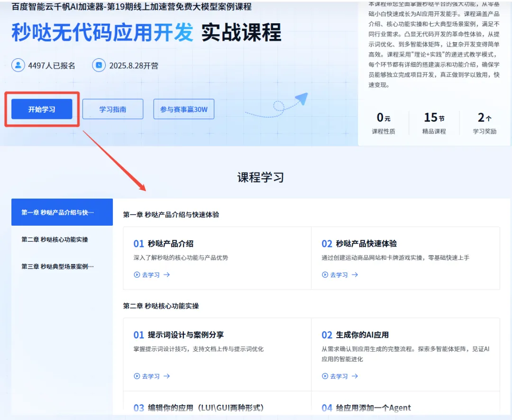Open the 01 秒哒产品介绍 lesson title
This screenshot has width=512, height=420.
pos(163,244)
